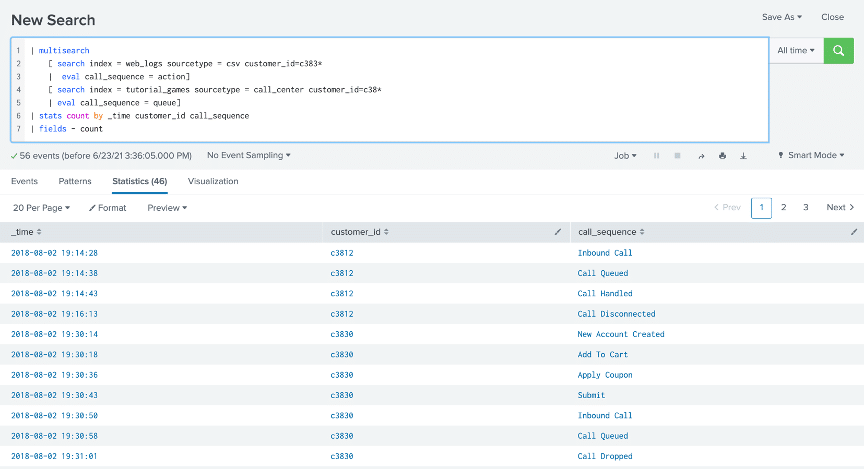Open the All time range picker
The width and height of the screenshot is (864, 470).
pyautogui.click(x=796, y=50)
